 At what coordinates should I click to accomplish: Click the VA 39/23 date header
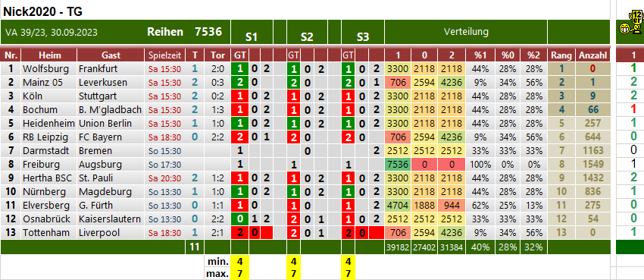[x=52, y=33]
